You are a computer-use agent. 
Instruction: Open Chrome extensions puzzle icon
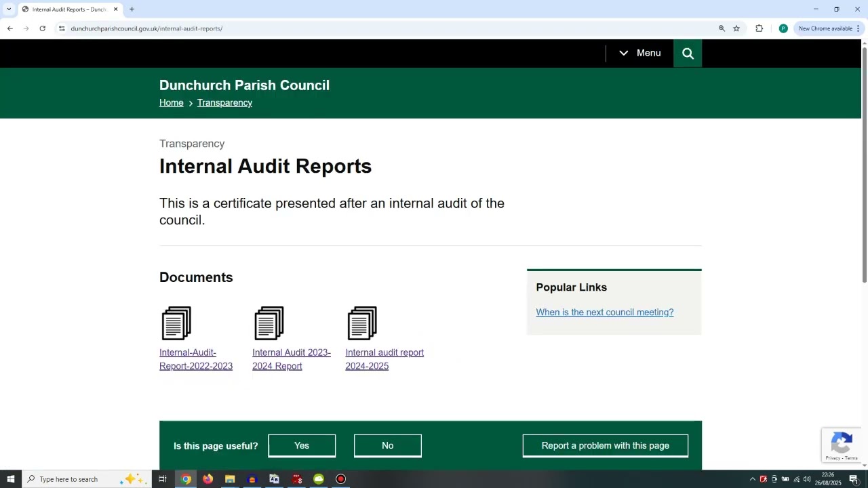click(759, 28)
